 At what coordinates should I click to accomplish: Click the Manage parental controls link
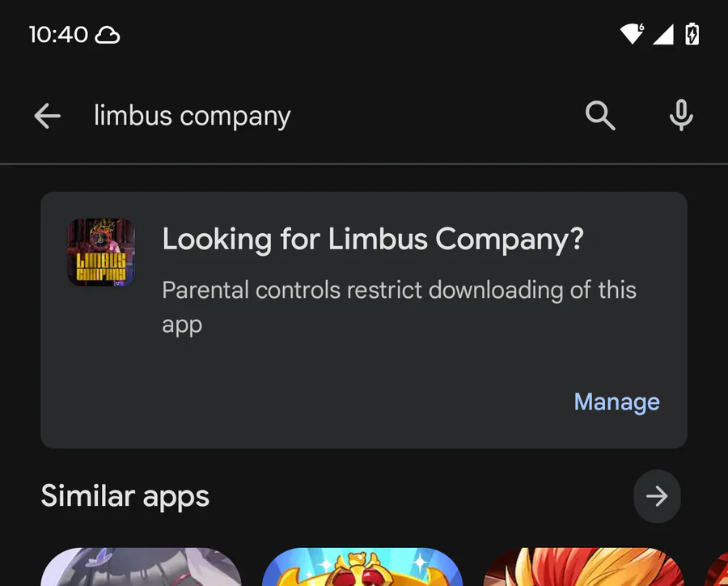pyautogui.click(x=616, y=402)
